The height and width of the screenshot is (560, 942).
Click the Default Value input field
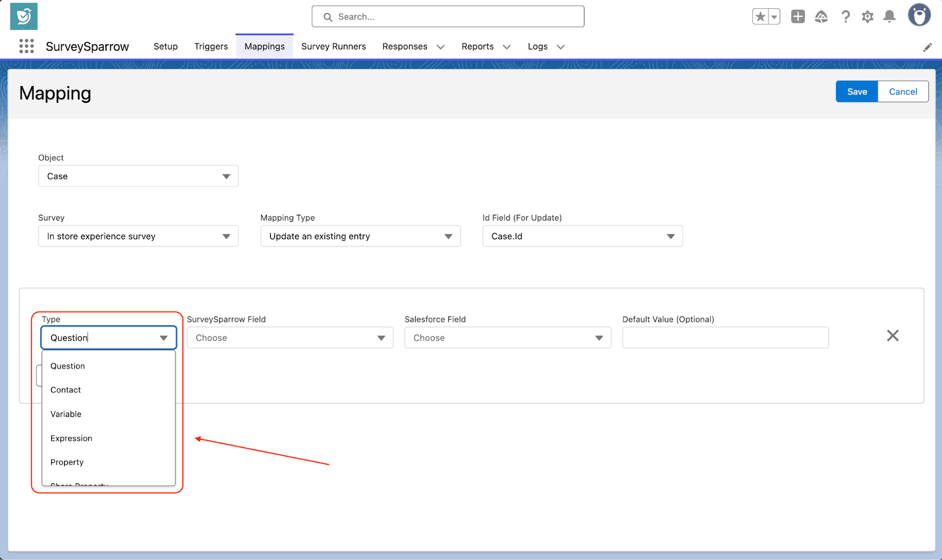725,338
